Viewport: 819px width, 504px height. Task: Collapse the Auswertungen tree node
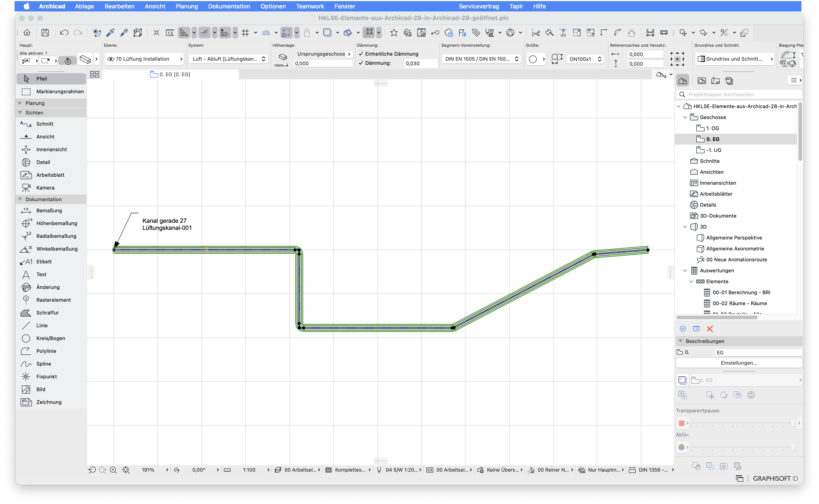[685, 271]
